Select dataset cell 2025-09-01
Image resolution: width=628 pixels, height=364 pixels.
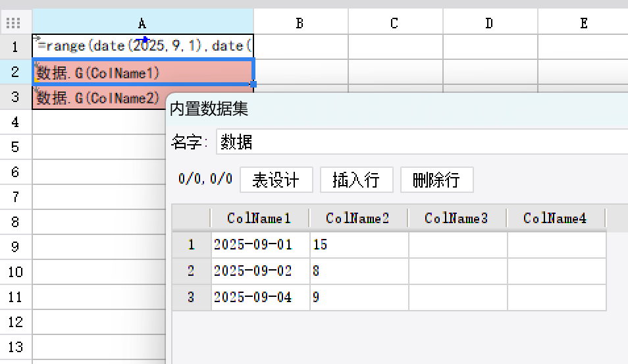coord(259,245)
